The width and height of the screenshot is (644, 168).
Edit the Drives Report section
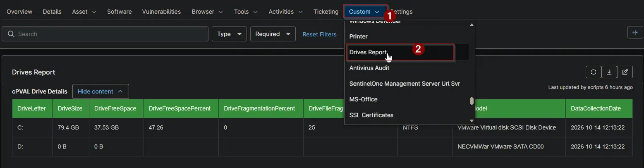(x=625, y=72)
